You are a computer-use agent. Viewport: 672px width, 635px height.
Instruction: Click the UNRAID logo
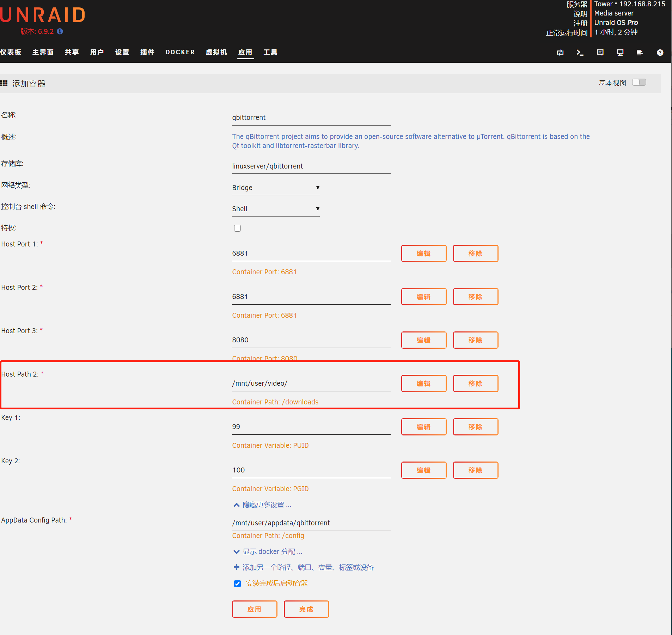(42, 15)
